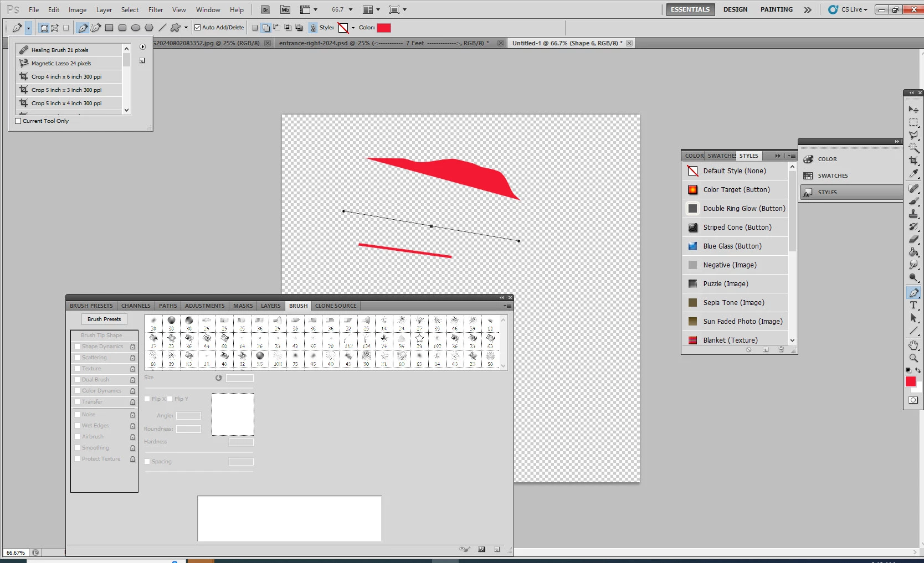The height and width of the screenshot is (563, 924).
Task: Toggle the link style chain button
Action: coord(313,28)
